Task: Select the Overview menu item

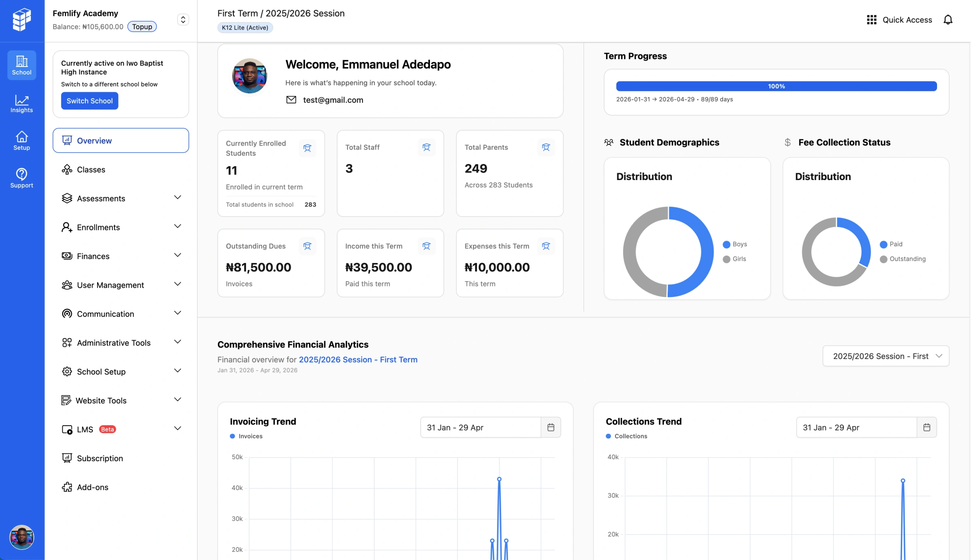Action: pos(121,140)
